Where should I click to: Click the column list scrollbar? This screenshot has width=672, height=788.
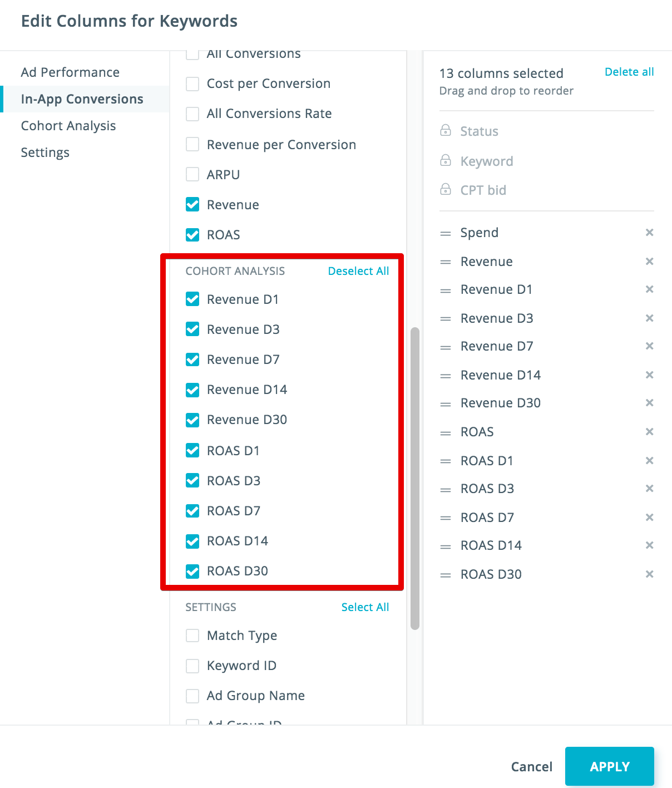414,479
